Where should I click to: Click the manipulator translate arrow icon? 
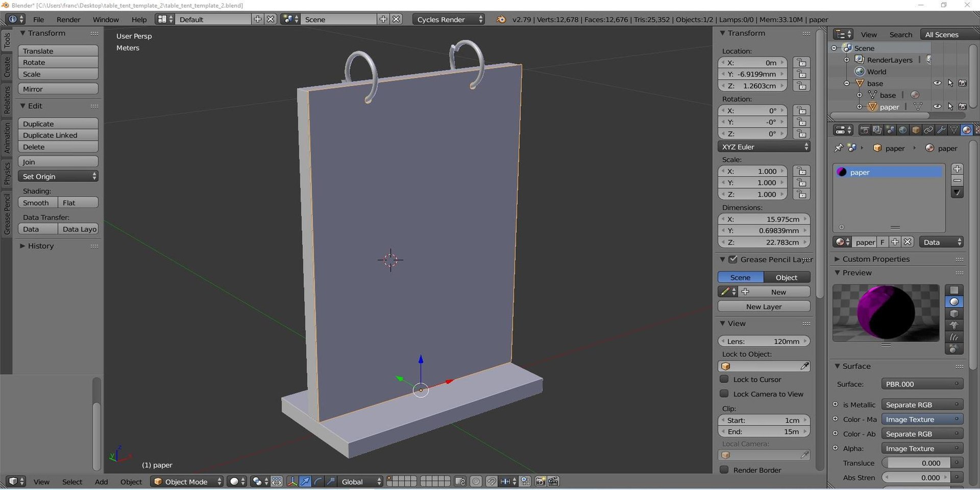coord(305,481)
